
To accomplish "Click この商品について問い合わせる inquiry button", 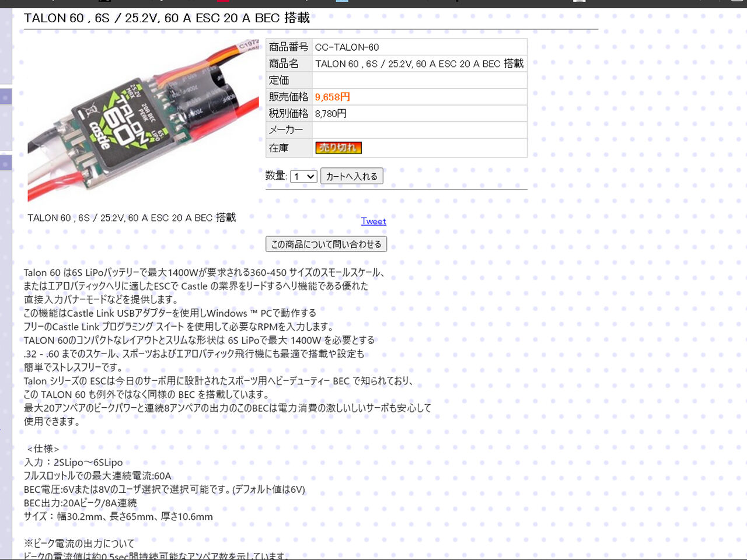I will tap(326, 244).
